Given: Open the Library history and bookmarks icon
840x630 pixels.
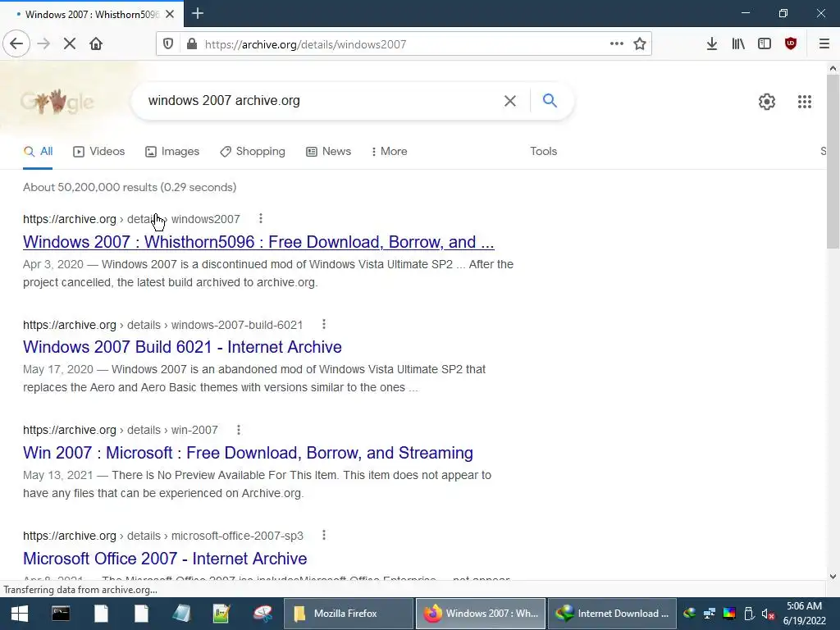Looking at the screenshot, I should (738, 44).
